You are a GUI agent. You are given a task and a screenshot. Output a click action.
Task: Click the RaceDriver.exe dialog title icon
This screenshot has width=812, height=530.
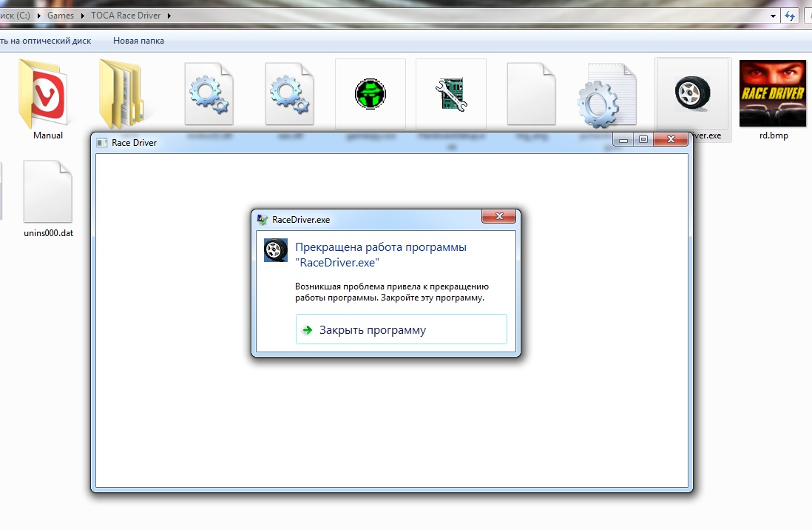pos(263,219)
